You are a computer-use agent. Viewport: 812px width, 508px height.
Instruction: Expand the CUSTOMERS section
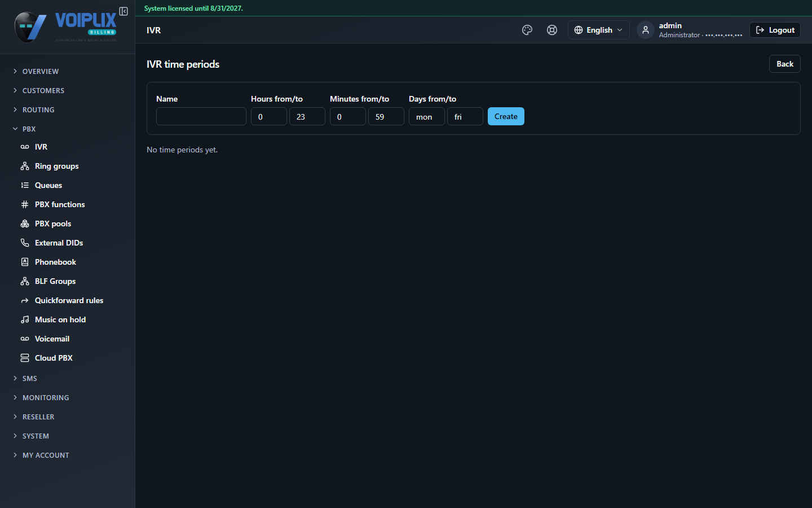[68, 90]
